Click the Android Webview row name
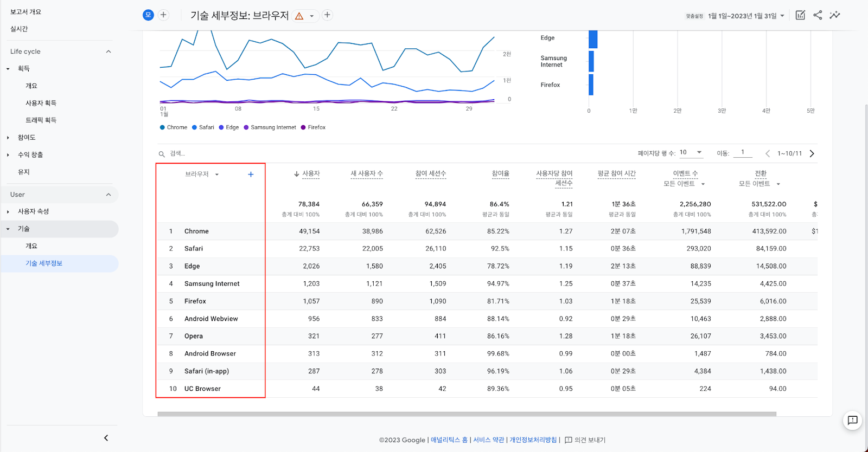Screen dimensions: 868x452 point(211,319)
